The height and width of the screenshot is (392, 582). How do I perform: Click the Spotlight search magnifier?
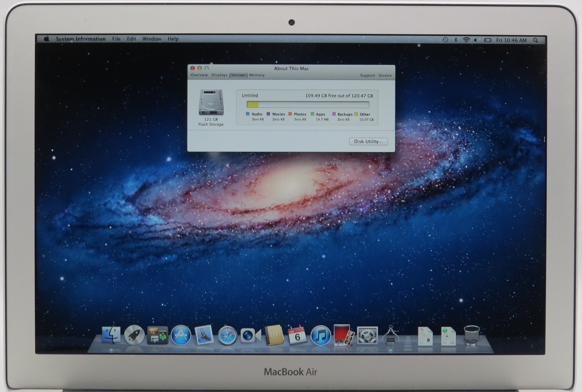(535, 40)
